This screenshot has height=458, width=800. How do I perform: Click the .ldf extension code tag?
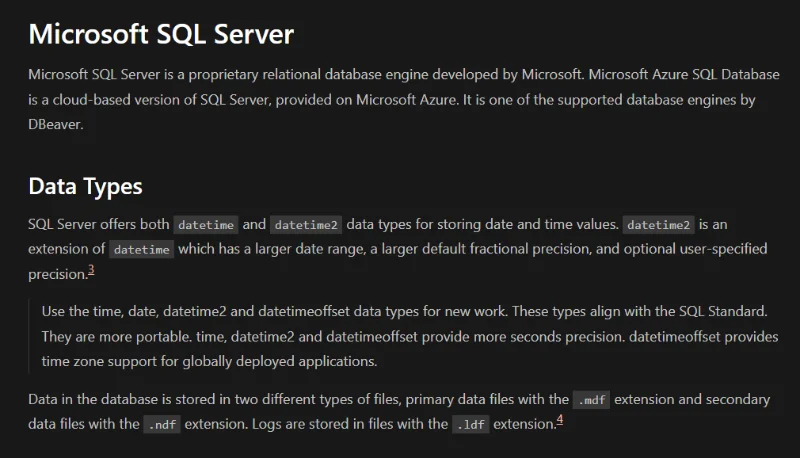(470, 424)
